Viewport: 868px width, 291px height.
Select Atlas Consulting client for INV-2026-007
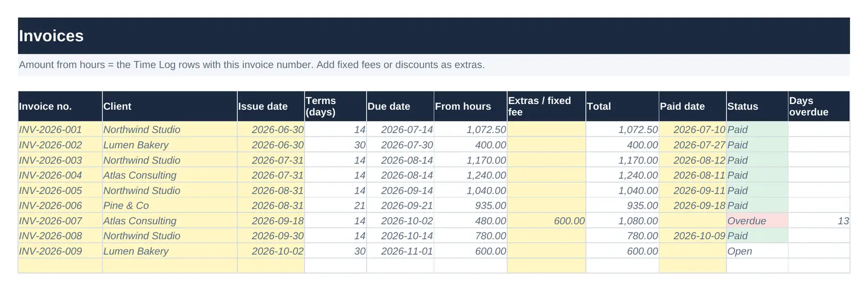pos(170,221)
